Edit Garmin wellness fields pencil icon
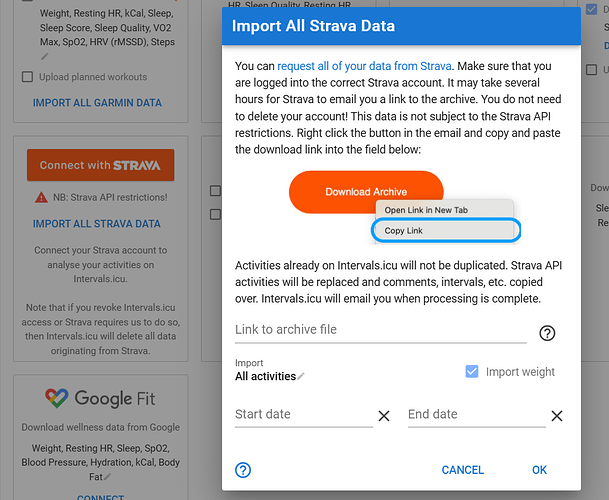The image size is (609, 500). [x=45, y=56]
